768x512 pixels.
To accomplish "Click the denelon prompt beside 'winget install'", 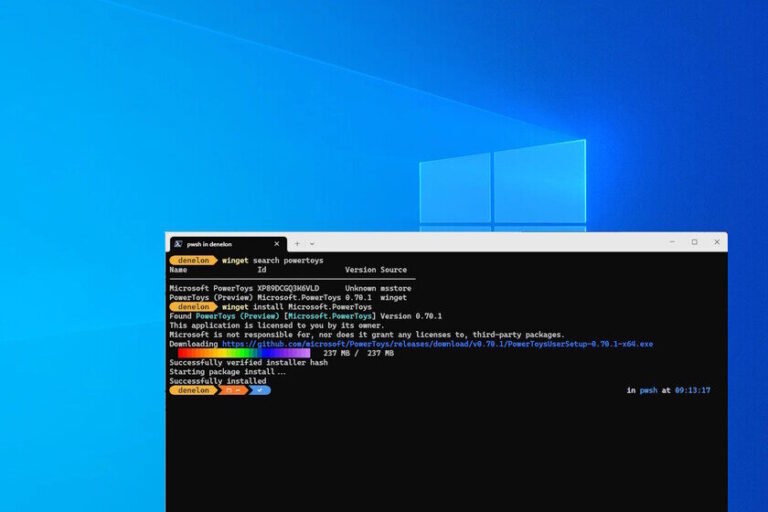I will click(x=193, y=307).
